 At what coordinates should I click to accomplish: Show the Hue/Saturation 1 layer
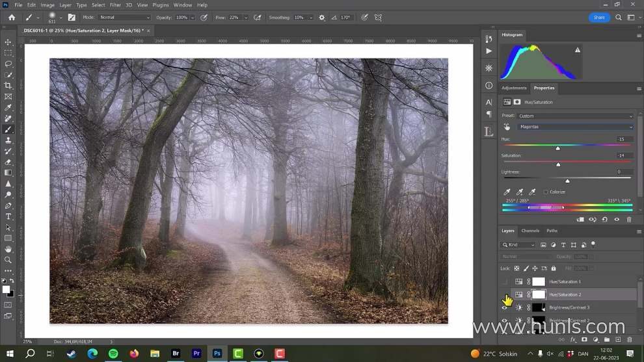(504, 281)
